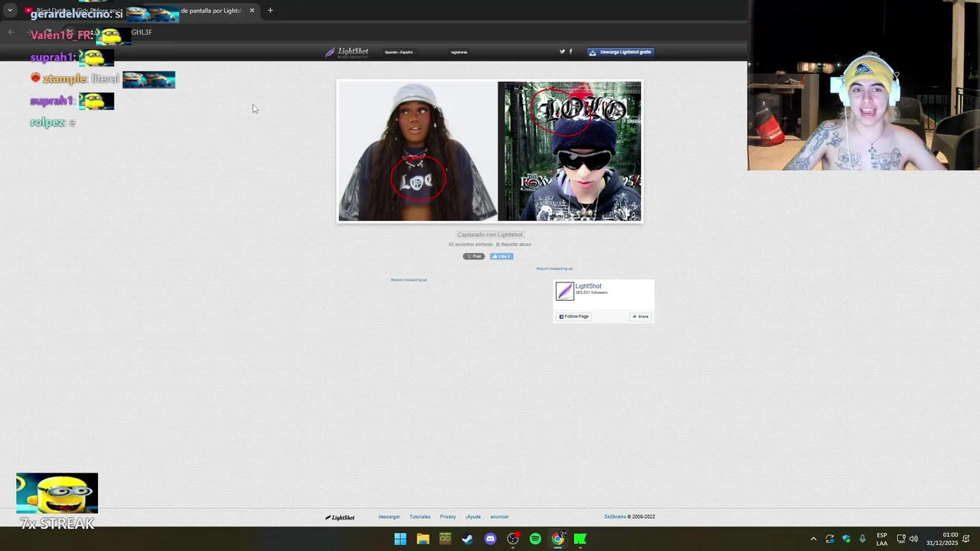Click Report misleading ad on left

coord(409,279)
